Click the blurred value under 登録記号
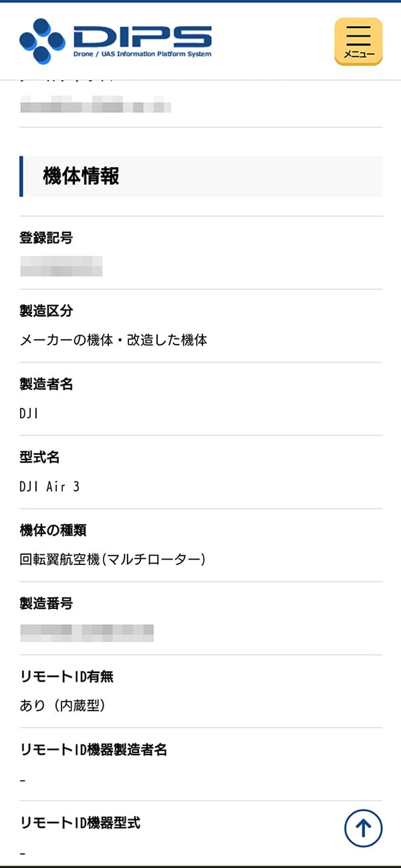 tap(61, 266)
